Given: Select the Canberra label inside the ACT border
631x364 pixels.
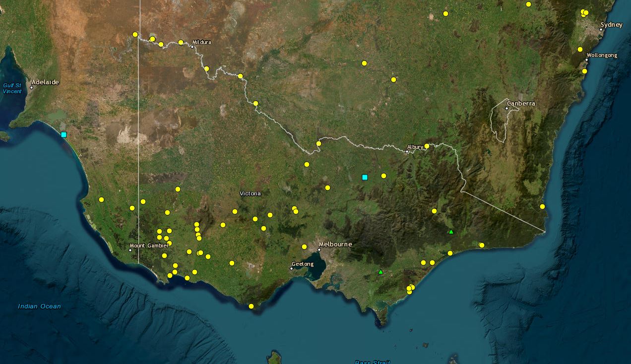Looking at the screenshot, I should tap(521, 103).
